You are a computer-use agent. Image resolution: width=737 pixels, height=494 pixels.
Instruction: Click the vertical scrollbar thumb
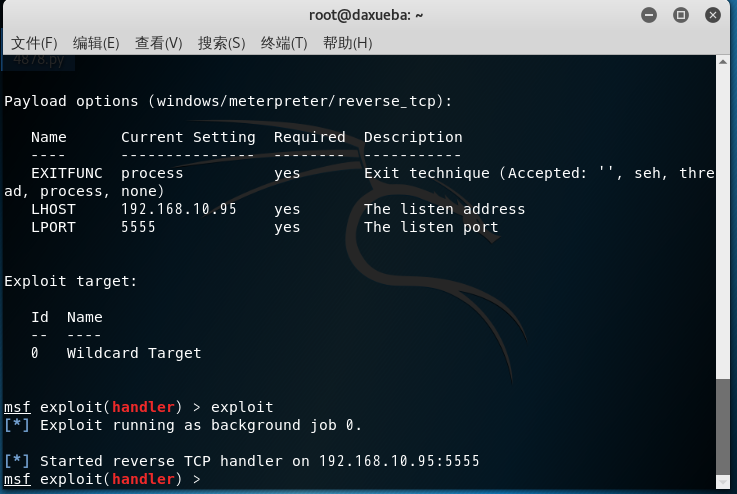point(723,426)
